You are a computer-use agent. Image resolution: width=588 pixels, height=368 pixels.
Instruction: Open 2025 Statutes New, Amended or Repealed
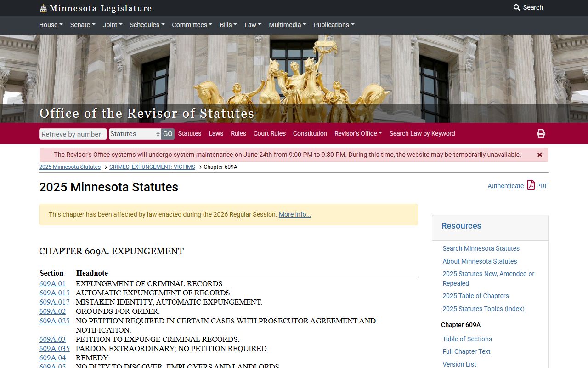[x=488, y=278]
